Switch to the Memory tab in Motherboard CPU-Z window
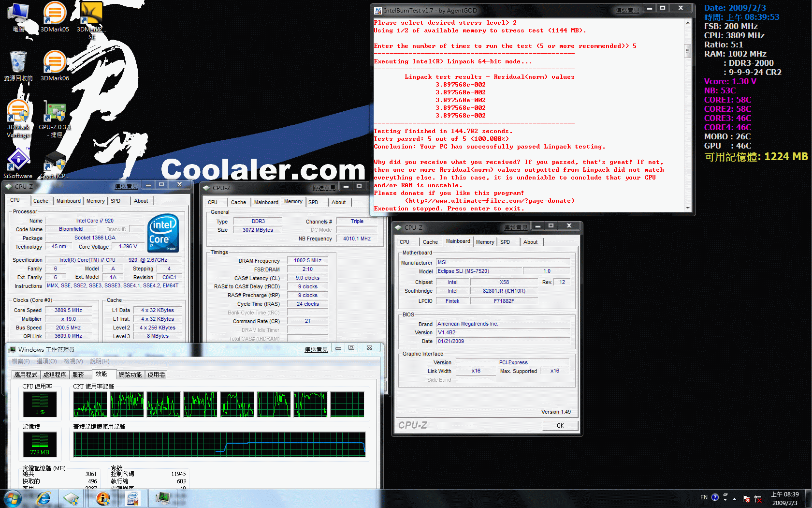Image resolution: width=812 pixels, height=508 pixels. coord(485,242)
